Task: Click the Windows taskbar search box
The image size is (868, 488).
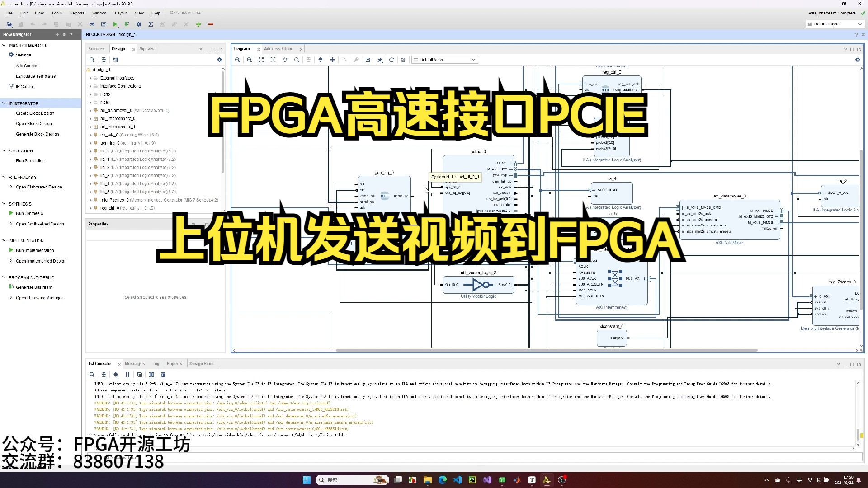Action: click(353, 480)
